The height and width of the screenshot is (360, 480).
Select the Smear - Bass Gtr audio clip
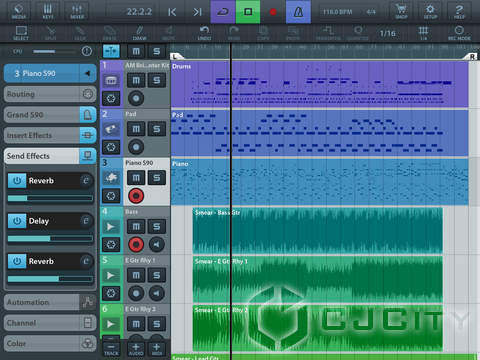click(318, 231)
